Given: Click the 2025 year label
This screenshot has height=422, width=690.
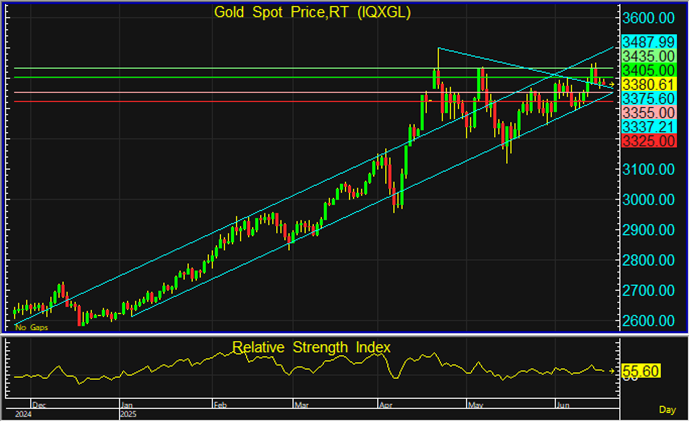Looking at the screenshot, I should point(128,415).
